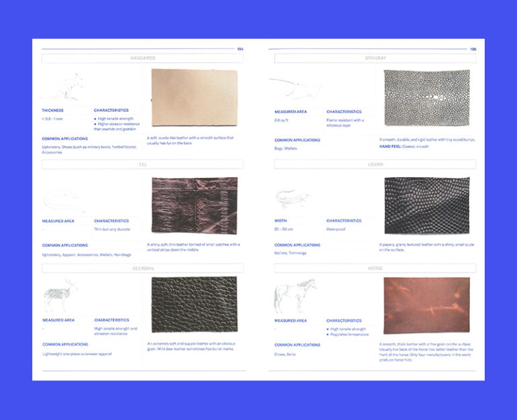Click the "Bags, Wallets" applications text
Screen dimensions: 517x420
286,149
